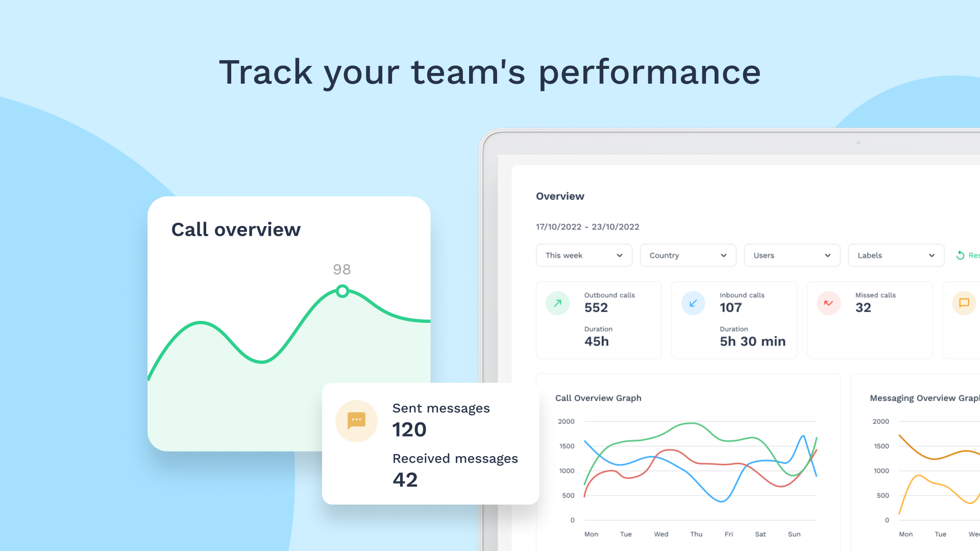The height and width of the screenshot is (551, 980).
Task: Click the Call Overview Graph section header
Action: (598, 397)
